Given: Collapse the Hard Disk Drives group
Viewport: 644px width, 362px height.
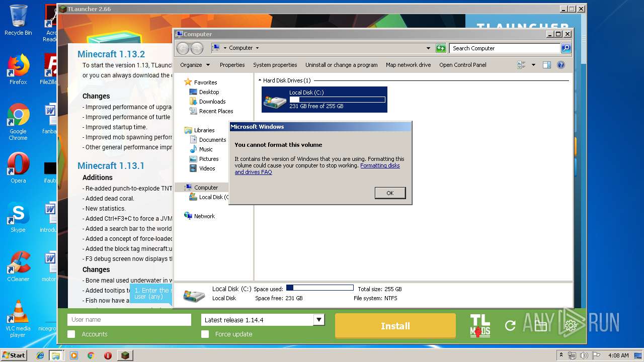Looking at the screenshot, I should point(260,80).
